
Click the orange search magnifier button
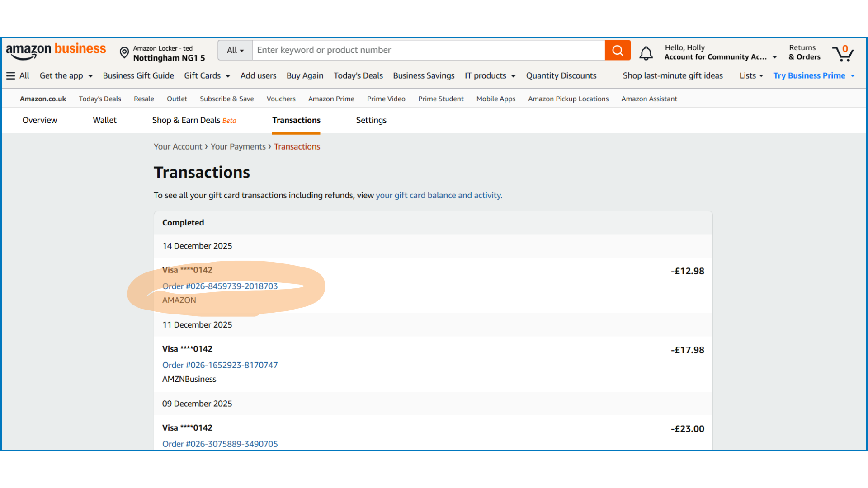(x=618, y=50)
